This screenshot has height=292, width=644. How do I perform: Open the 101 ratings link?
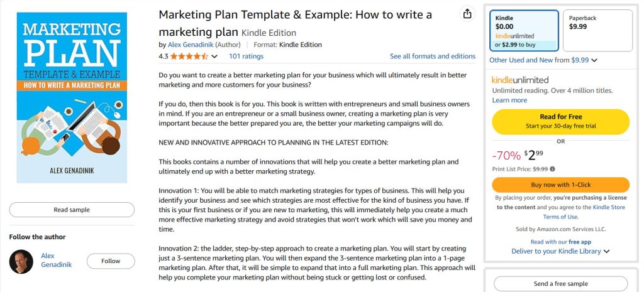246,56
